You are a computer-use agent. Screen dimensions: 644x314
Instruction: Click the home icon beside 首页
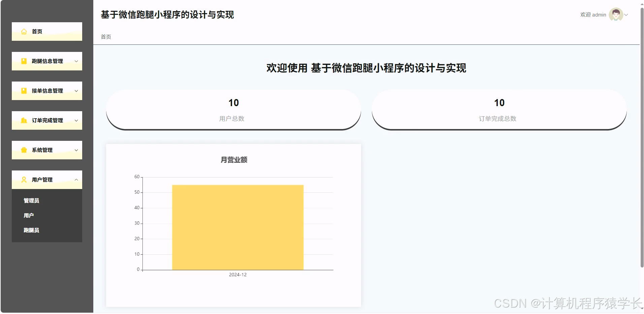click(x=24, y=31)
